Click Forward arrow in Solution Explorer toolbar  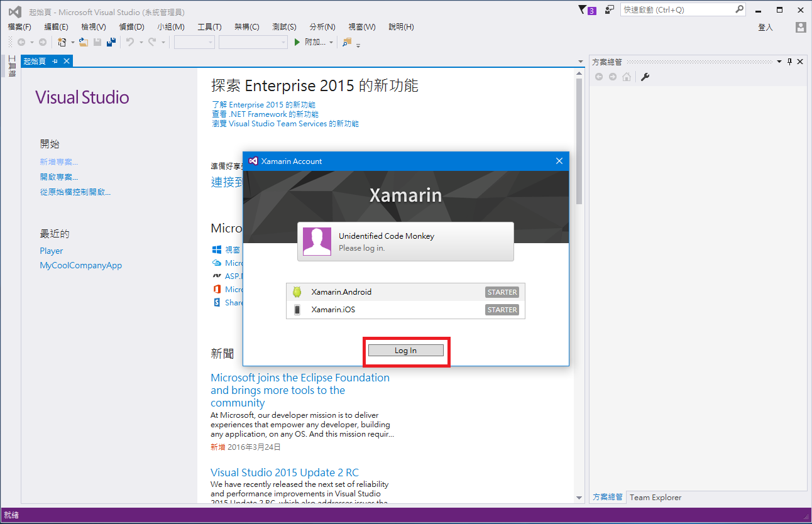(x=613, y=77)
